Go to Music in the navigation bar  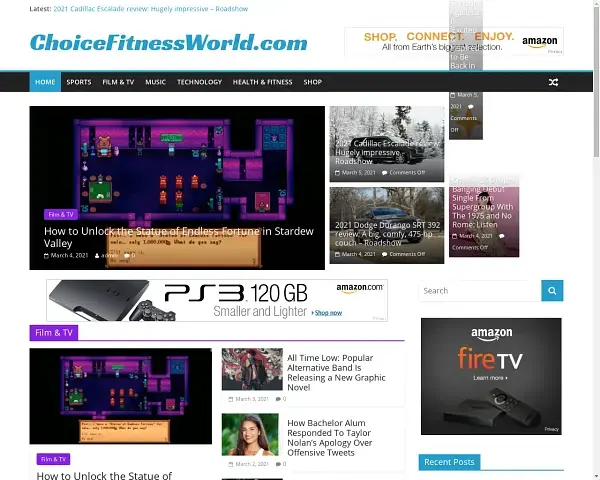point(155,82)
